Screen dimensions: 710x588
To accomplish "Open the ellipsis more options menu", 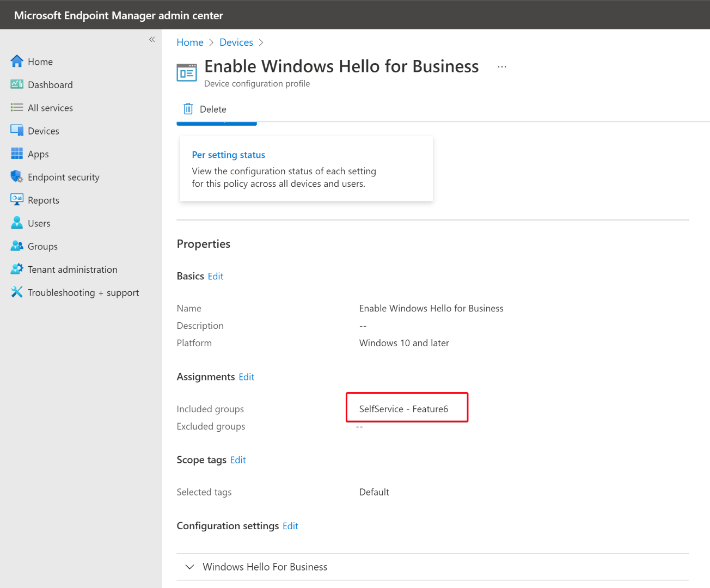I will [x=502, y=66].
